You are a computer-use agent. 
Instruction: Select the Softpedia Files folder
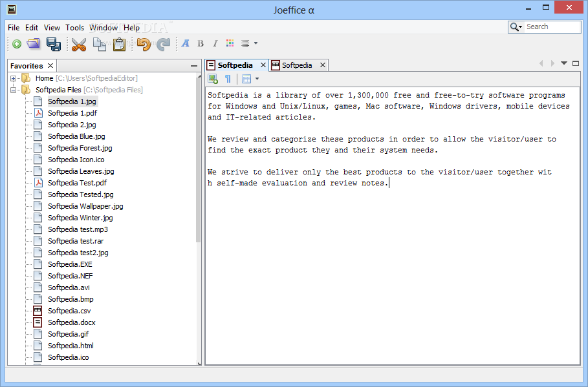point(89,90)
